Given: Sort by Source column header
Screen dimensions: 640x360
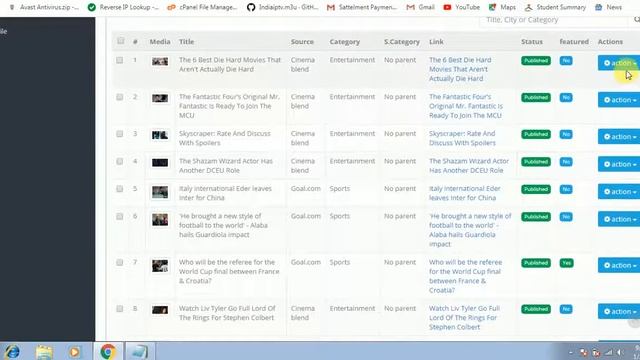Looking at the screenshot, I should (302, 42).
